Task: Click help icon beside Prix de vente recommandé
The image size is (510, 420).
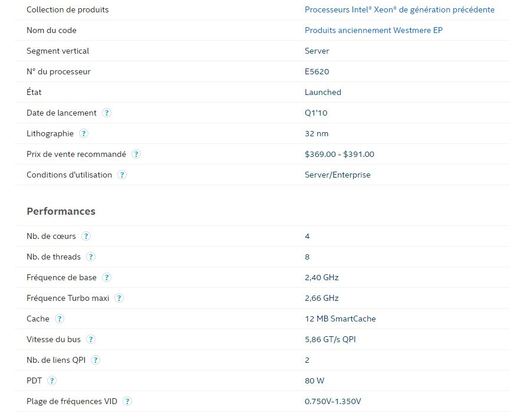Action: point(136,154)
